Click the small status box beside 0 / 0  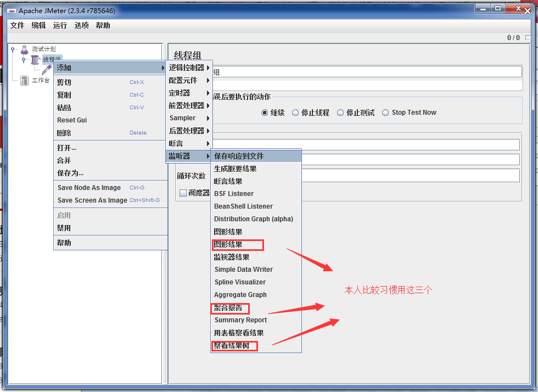click(x=528, y=38)
